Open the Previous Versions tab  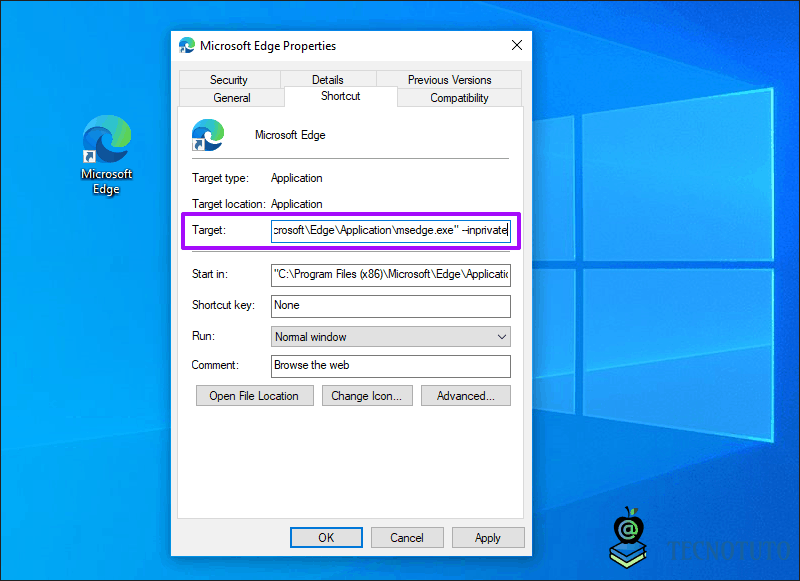449,80
